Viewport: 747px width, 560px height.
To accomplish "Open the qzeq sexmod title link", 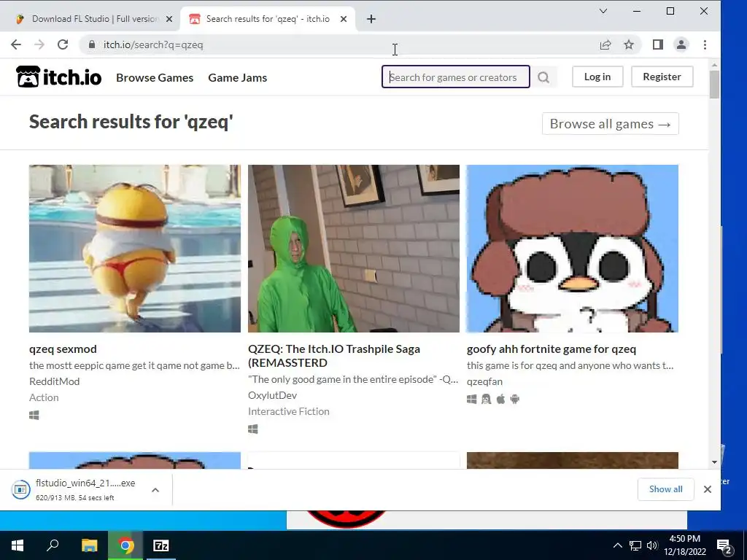I will (63, 349).
